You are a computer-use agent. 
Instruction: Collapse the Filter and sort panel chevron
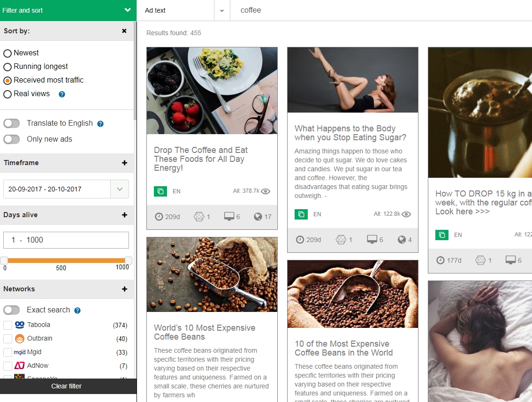coord(128,10)
